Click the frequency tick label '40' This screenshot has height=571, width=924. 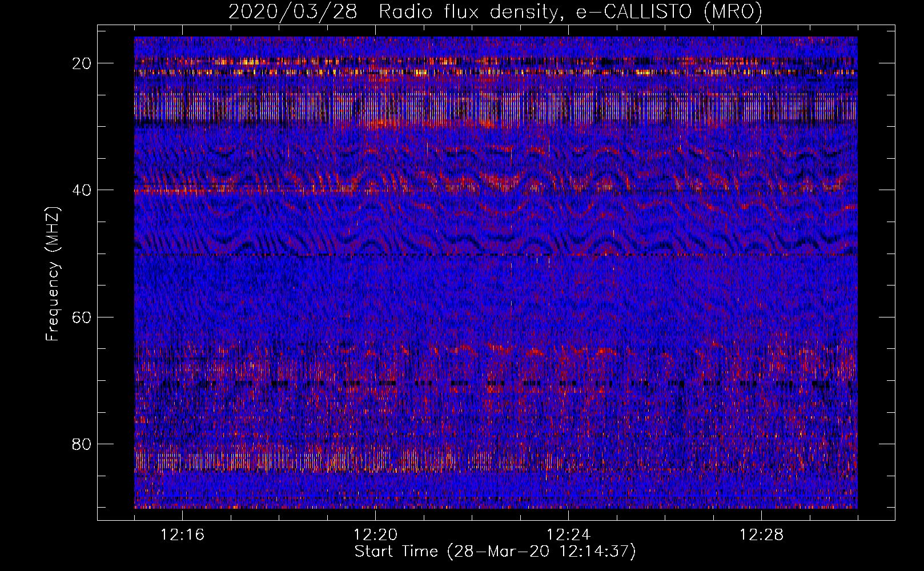82,190
